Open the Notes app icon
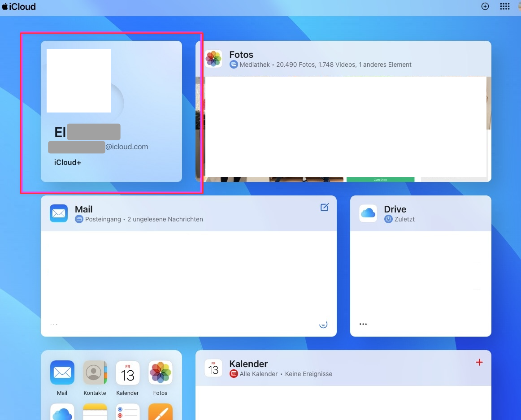The height and width of the screenshot is (420, 521). click(x=95, y=412)
